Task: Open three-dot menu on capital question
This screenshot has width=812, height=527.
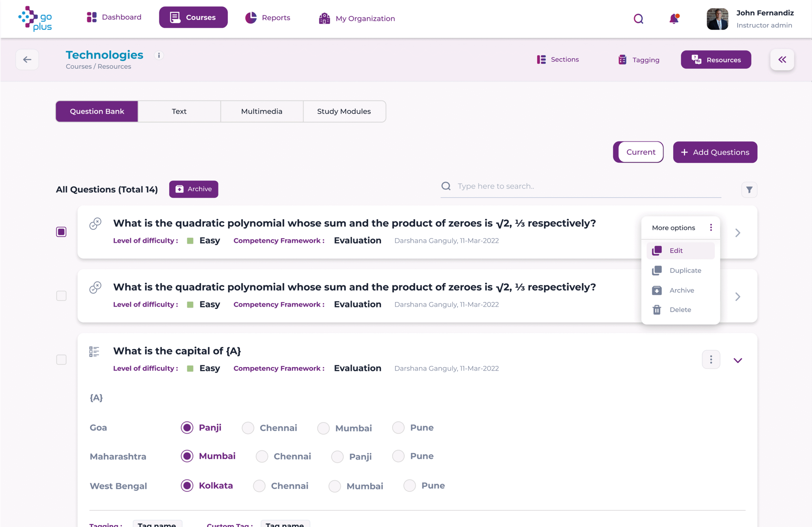Action: click(711, 360)
